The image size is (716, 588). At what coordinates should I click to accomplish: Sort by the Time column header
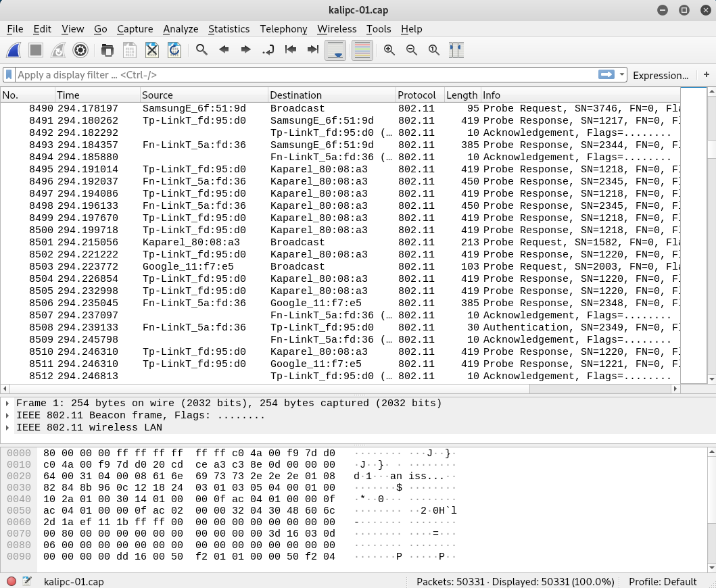coord(97,95)
